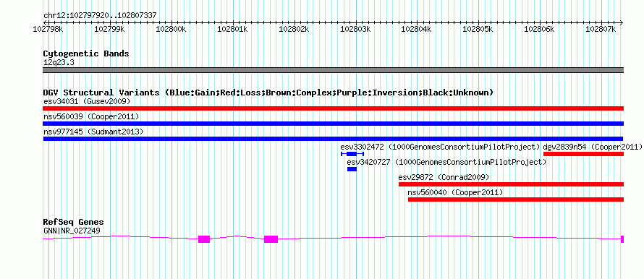Click the Cytogenetic Bands track title
The width and height of the screenshot is (644, 279).
tap(86, 53)
